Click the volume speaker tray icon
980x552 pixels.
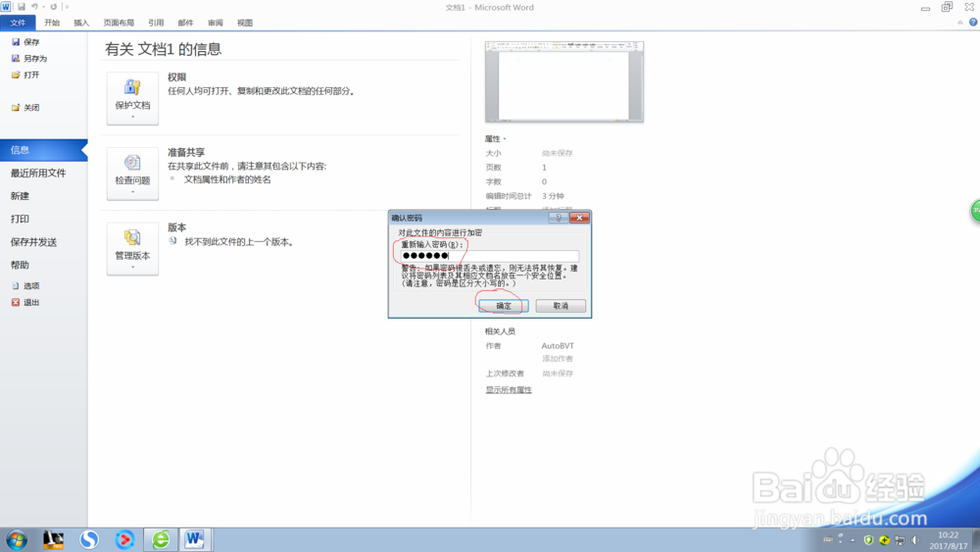915,540
